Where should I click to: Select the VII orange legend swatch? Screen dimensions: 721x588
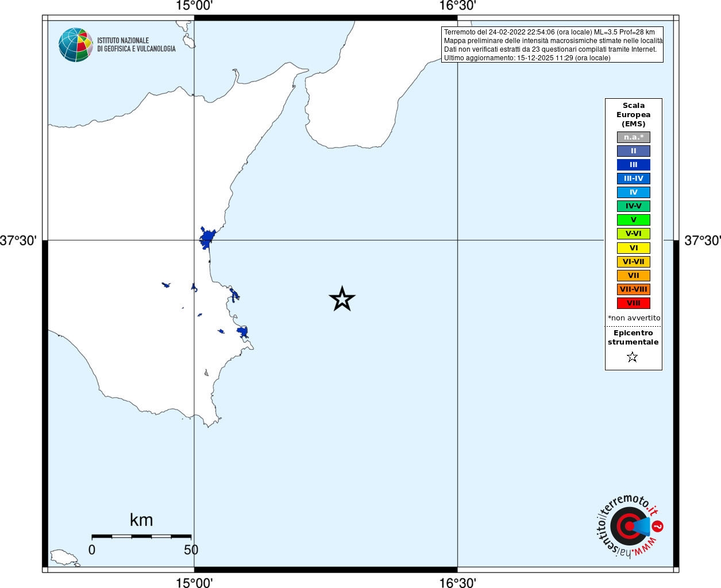[634, 276]
